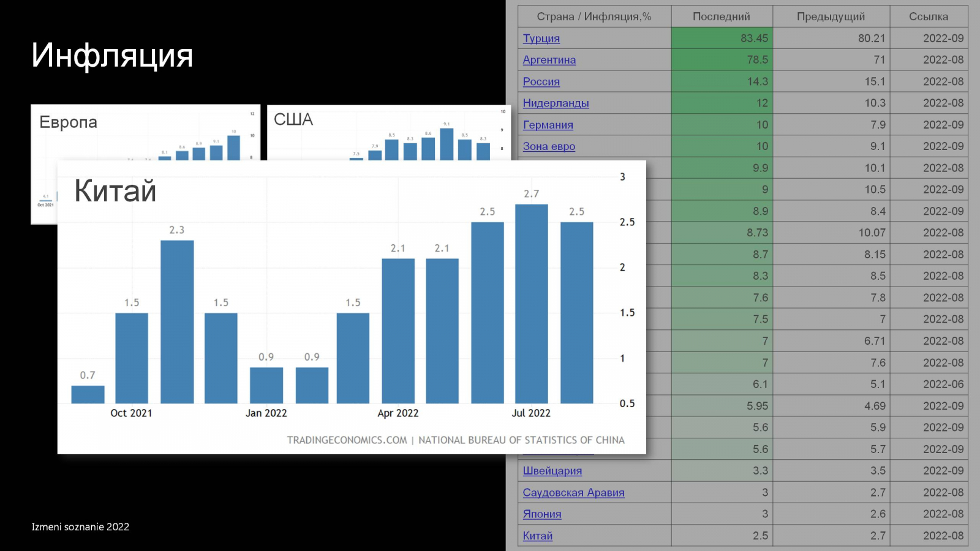The width and height of the screenshot is (980, 551).
Task: Click the Китай chart title
Action: pos(115,190)
